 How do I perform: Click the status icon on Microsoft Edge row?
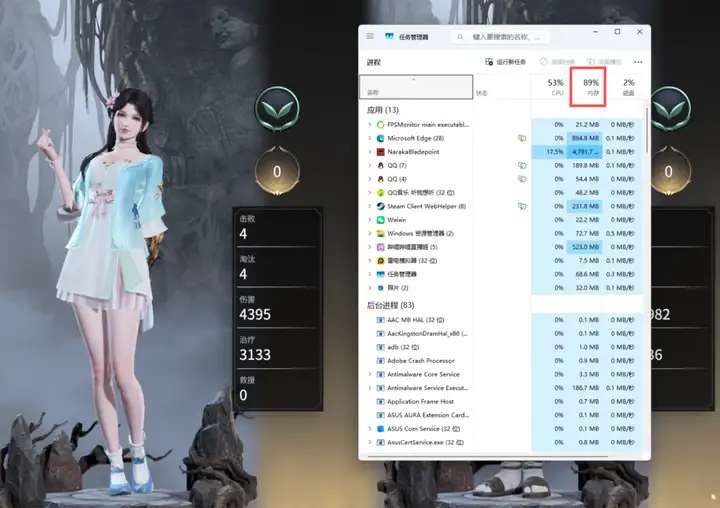[x=522, y=138]
